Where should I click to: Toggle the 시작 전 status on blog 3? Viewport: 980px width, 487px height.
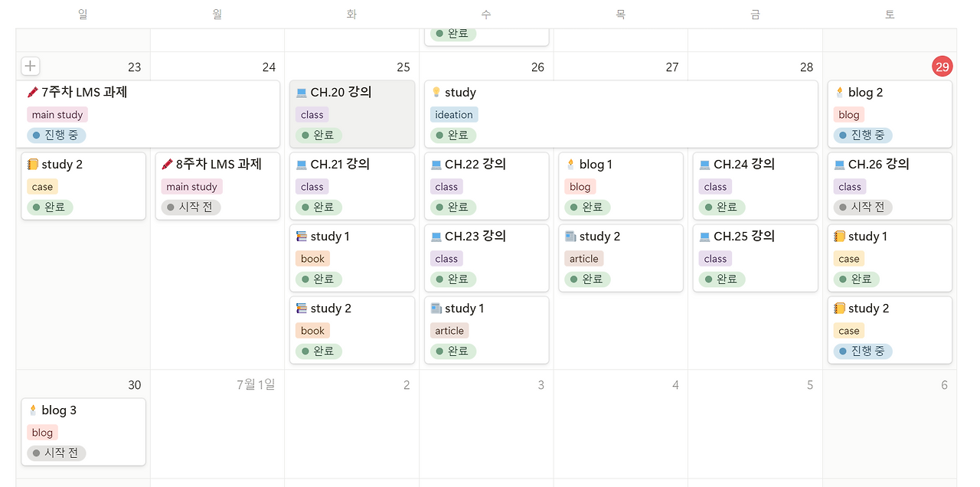pyautogui.click(x=55, y=453)
